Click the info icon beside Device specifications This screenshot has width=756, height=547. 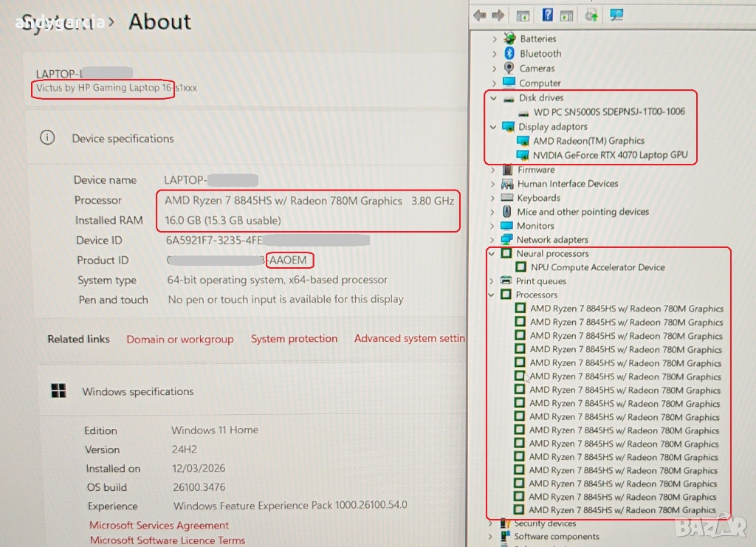47,138
